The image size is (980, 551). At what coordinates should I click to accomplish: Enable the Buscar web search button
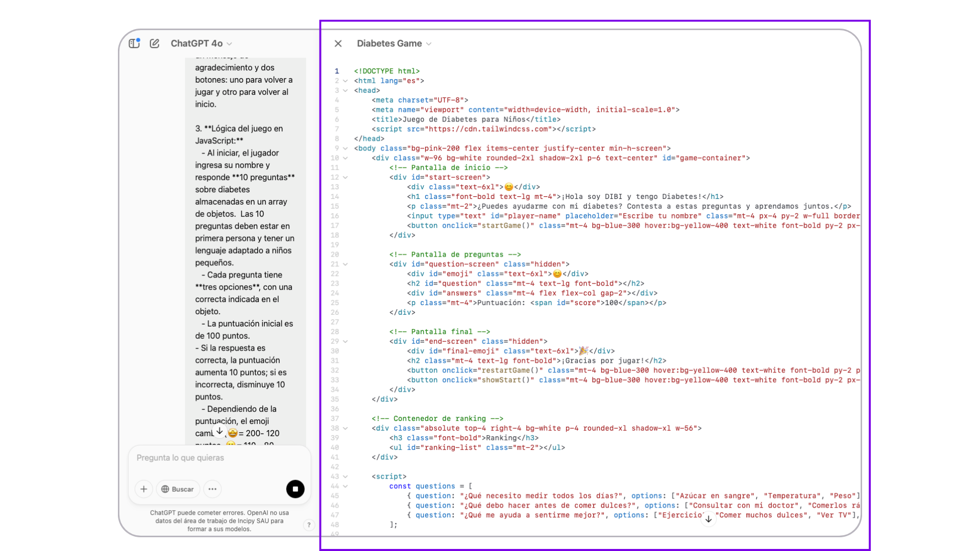[178, 489]
